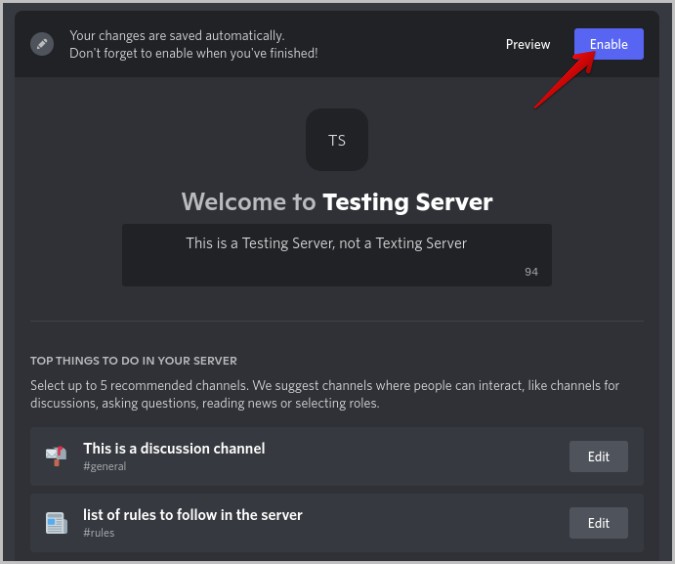Click the TS server icon
Screen dimensions: 675x564
tap(337, 140)
